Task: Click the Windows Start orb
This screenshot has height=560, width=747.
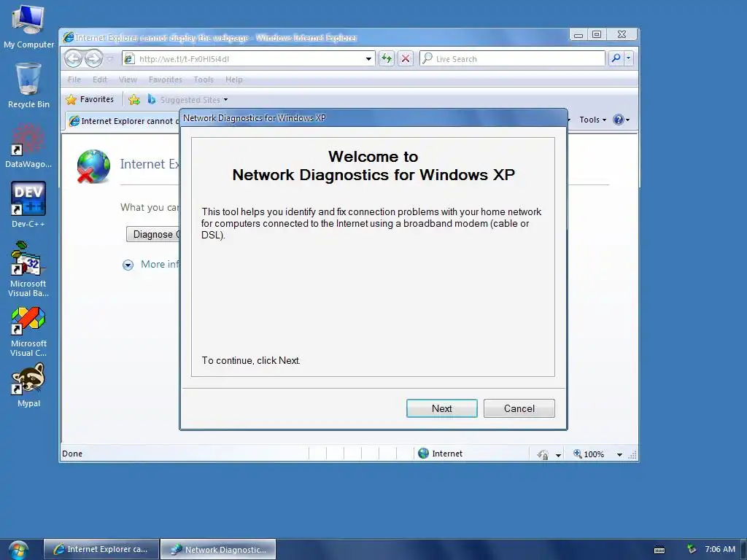Action: tap(18, 550)
